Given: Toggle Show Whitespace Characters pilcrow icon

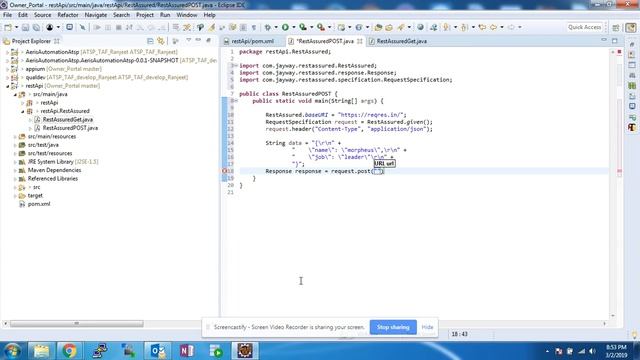Looking at the screenshot, I should (254, 27).
